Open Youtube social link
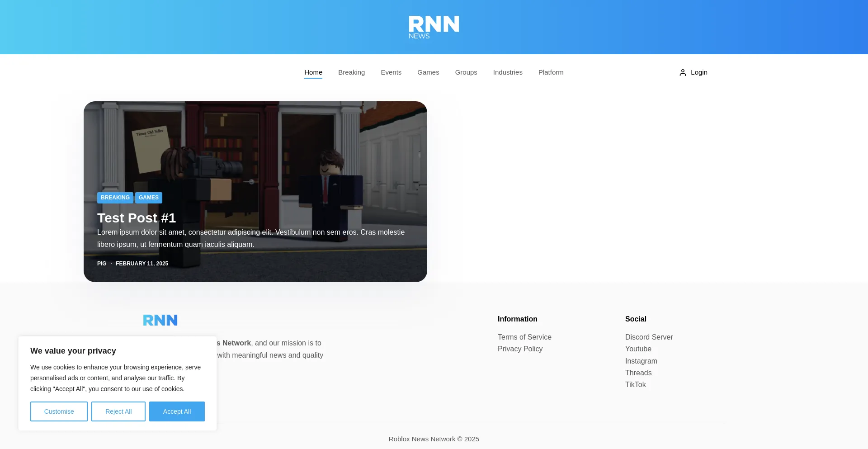Screen dimensions: 868x449 638,349
